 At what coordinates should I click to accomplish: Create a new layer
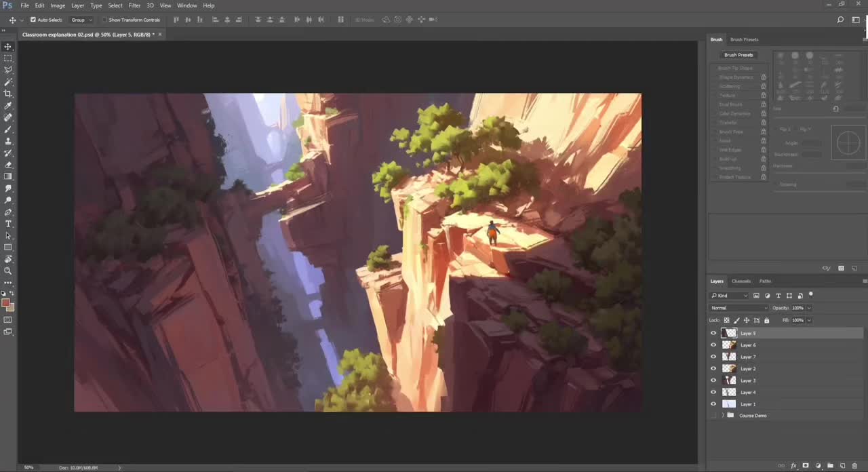pyautogui.click(x=843, y=466)
